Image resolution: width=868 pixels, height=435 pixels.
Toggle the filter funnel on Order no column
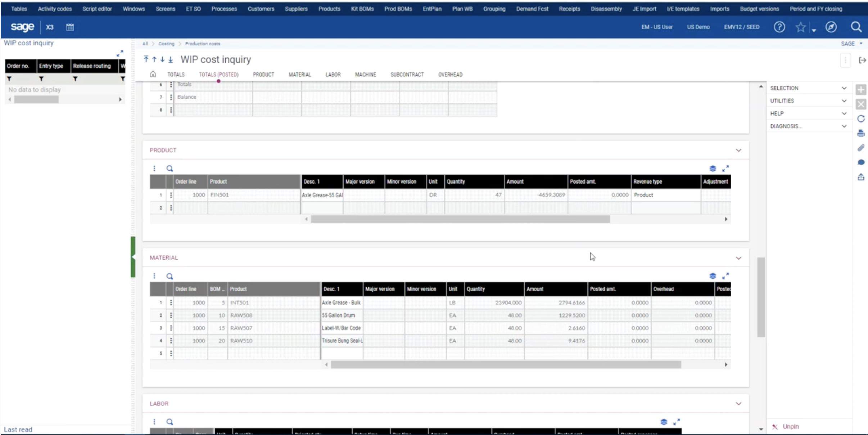click(10, 79)
